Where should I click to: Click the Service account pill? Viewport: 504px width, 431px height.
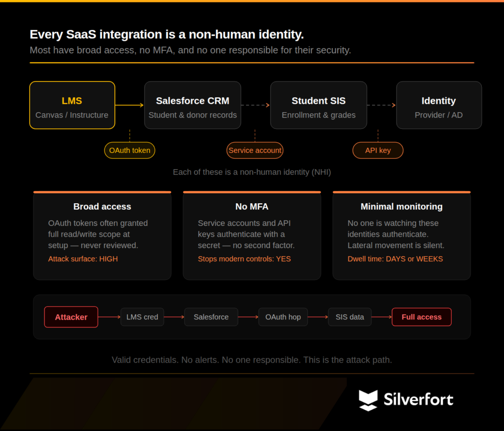[x=255, y=151]
